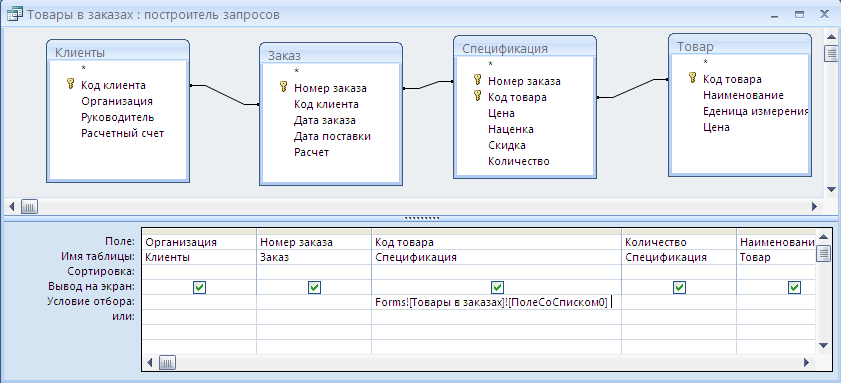The width and height of the screenshot is (841, 383).
Task: Click criteria field with Forms!ПолеСоСписком0 expression
Action: [496, 302]
